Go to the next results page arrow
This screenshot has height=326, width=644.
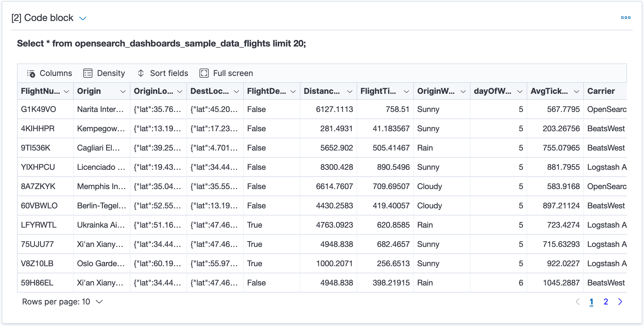click(620, 302)
